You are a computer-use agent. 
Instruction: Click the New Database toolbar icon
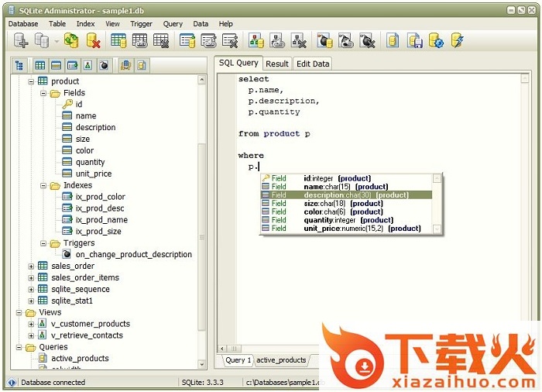click(x=21, y=41)
